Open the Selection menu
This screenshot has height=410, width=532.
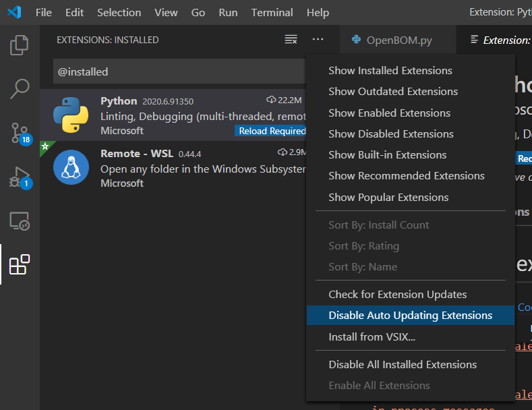pyautogui.click(x=119, y=13)
